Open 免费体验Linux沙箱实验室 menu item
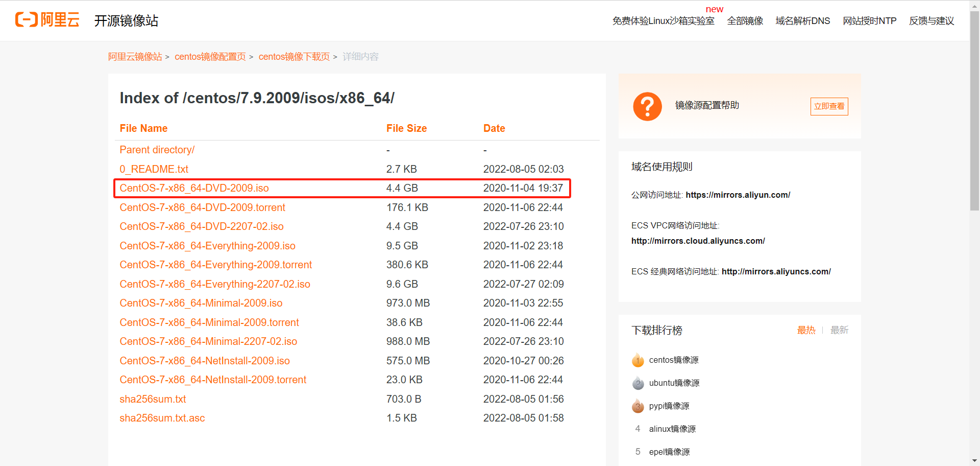The width and height of the screenshot is (980, 466). pos(663,21)
